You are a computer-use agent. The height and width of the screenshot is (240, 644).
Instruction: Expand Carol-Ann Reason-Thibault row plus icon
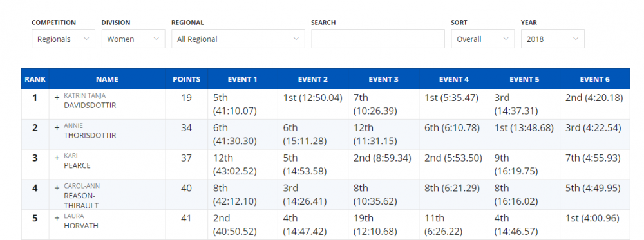click(x=57, y=188)
